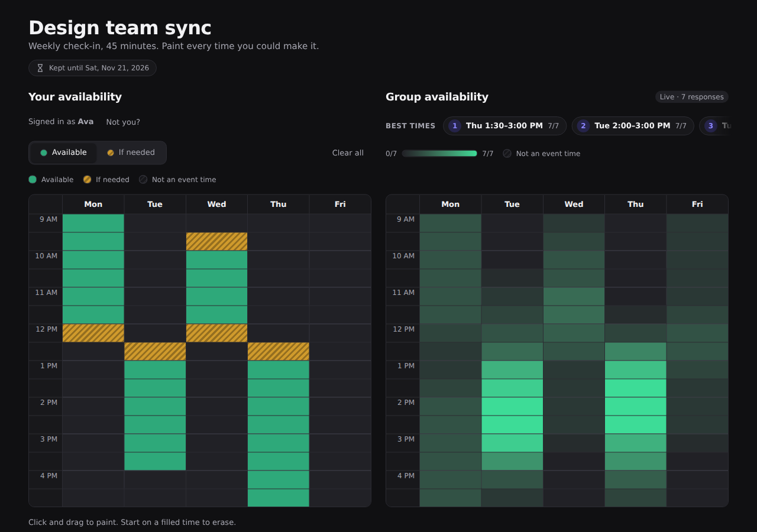This screenshot has width=757, height=532.
Task: Paint Friday 9 AM in Your availability grid
Action: click(340, 223)
